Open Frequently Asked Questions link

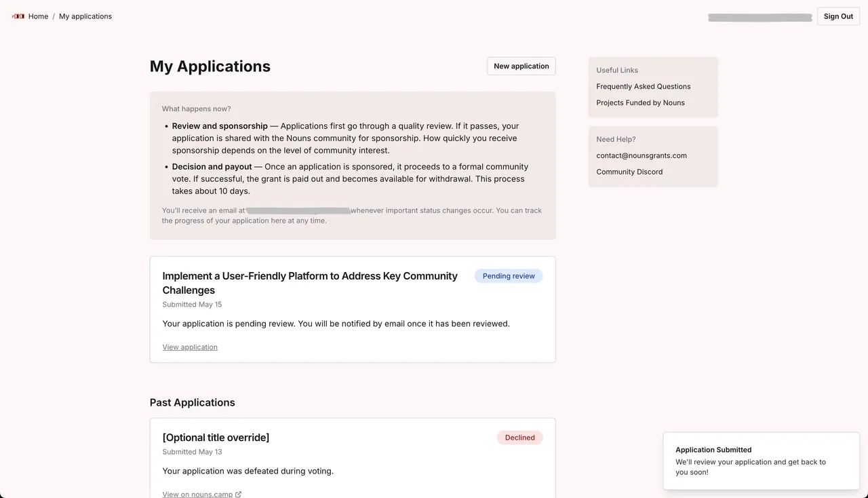(x=644, y=86)
